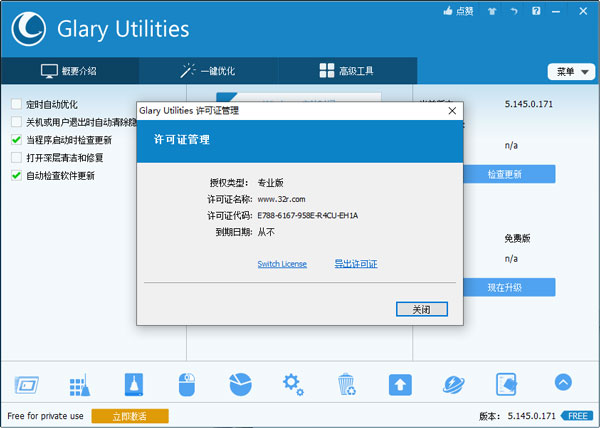This screenshot has width=600, height=428.
Task: Click the Glary Utilities moon logo
Action: click(x=29, y=29)
